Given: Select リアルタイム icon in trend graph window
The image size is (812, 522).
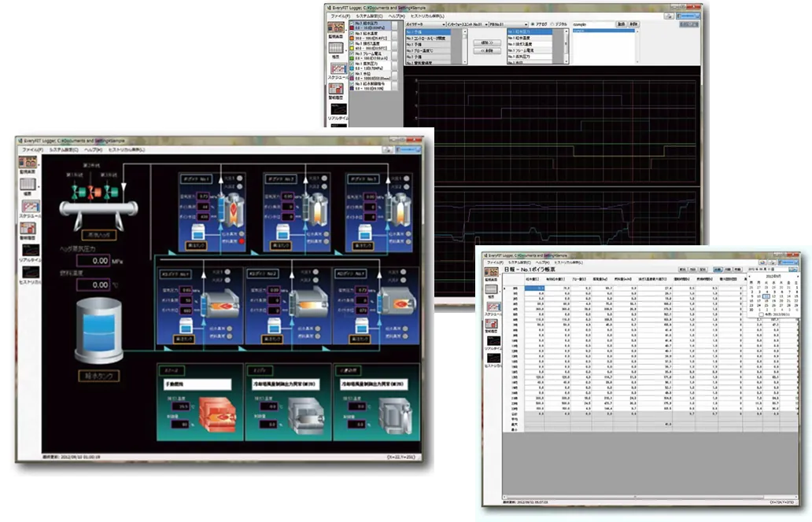Looking at the screenshot, I should tap(338, 110).
